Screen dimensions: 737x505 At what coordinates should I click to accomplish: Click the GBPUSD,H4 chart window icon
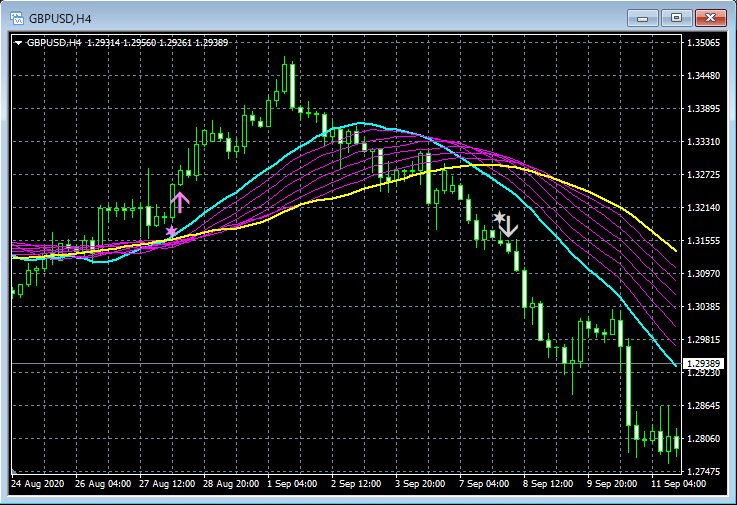point(16,18)
